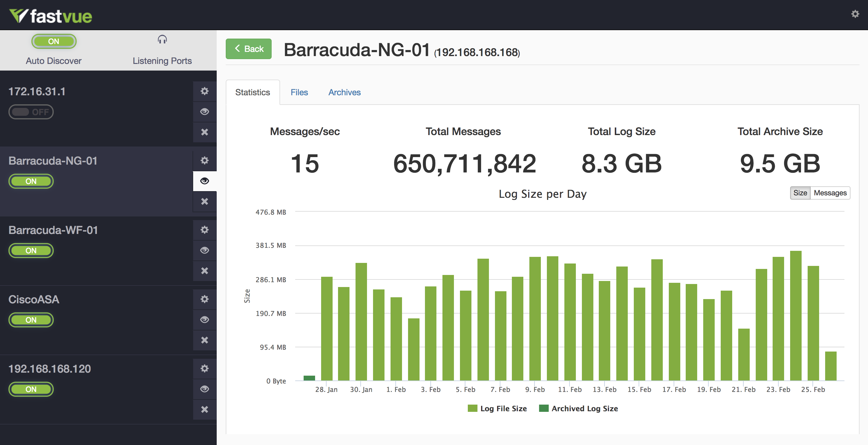The width and height of the screenshot is (868, 445).
Task: Toggle 192.168.168.120 ON switch
Action: [31, 389]
